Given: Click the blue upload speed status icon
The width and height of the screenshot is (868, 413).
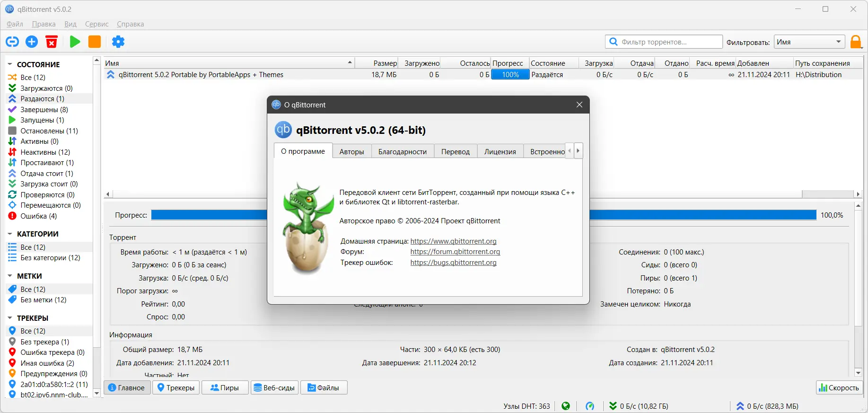Looking at the screenshot, I should tap(740, 406).
